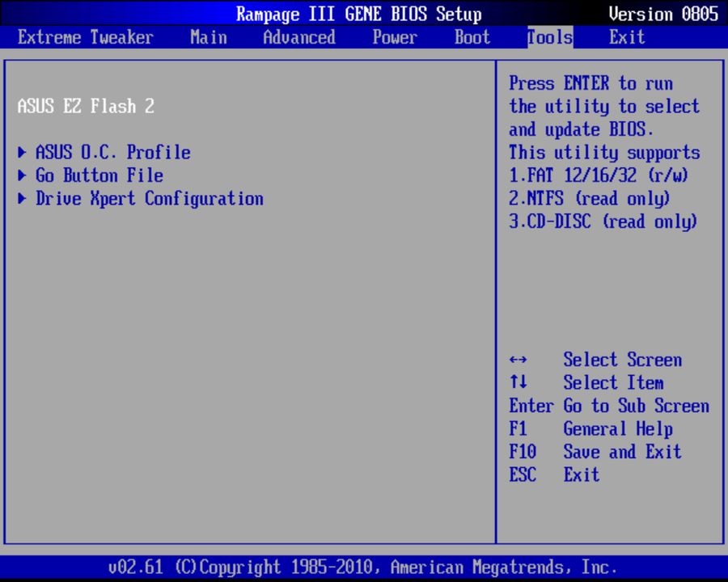
Task: Click 'the utility to select' help line
Action: pos(604,107)
